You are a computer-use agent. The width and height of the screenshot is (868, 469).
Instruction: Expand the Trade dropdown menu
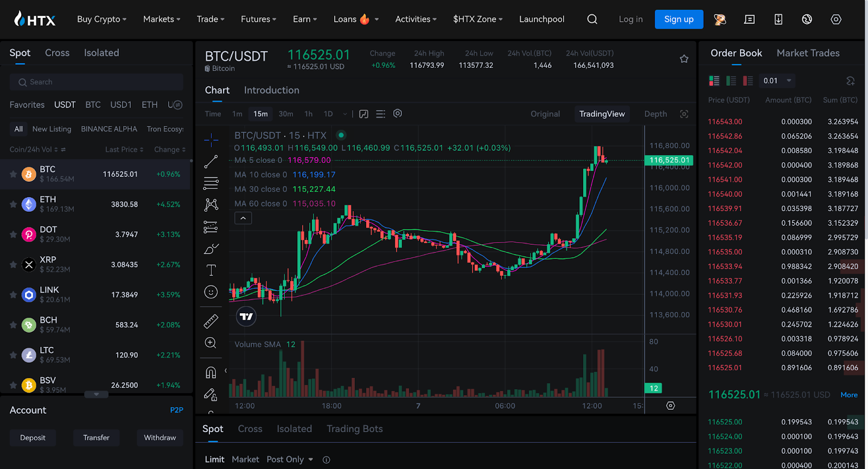[x=210, y=19]
